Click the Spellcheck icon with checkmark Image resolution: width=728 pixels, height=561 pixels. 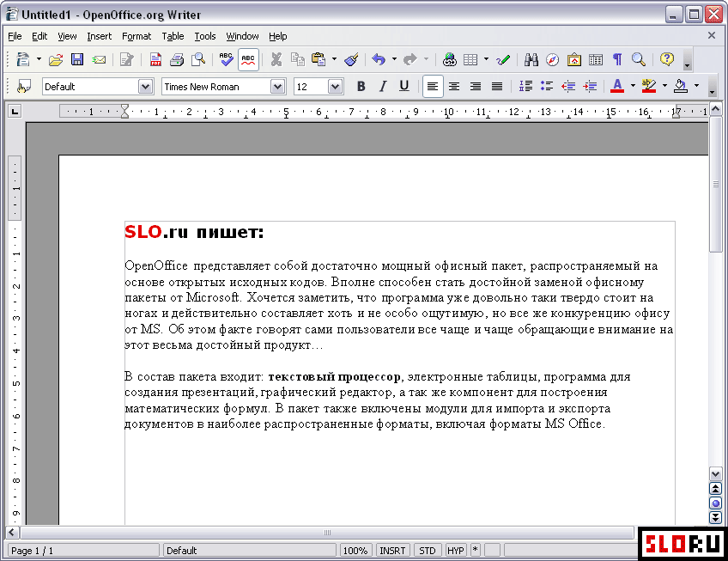(x=226, y=59)
